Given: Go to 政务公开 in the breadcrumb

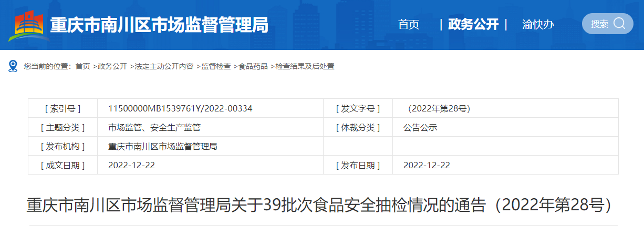Looking at the screenshot, I should click(112, 66).
